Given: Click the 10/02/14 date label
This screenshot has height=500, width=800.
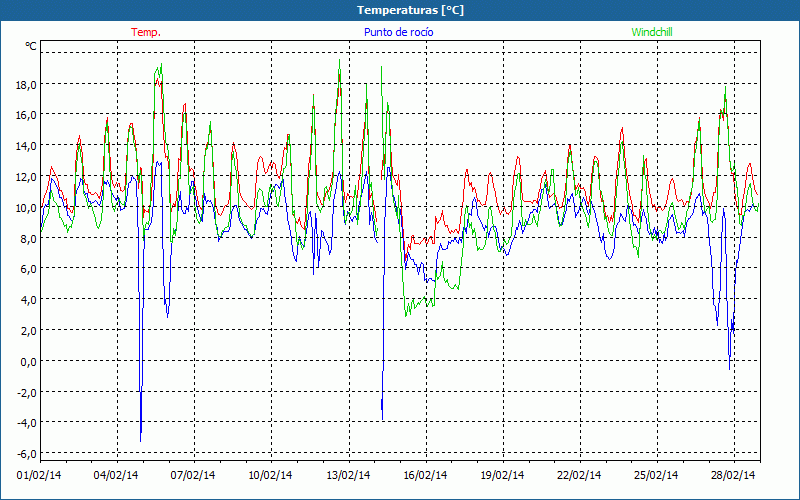Looking at the screenshot, I should (270, 476).
